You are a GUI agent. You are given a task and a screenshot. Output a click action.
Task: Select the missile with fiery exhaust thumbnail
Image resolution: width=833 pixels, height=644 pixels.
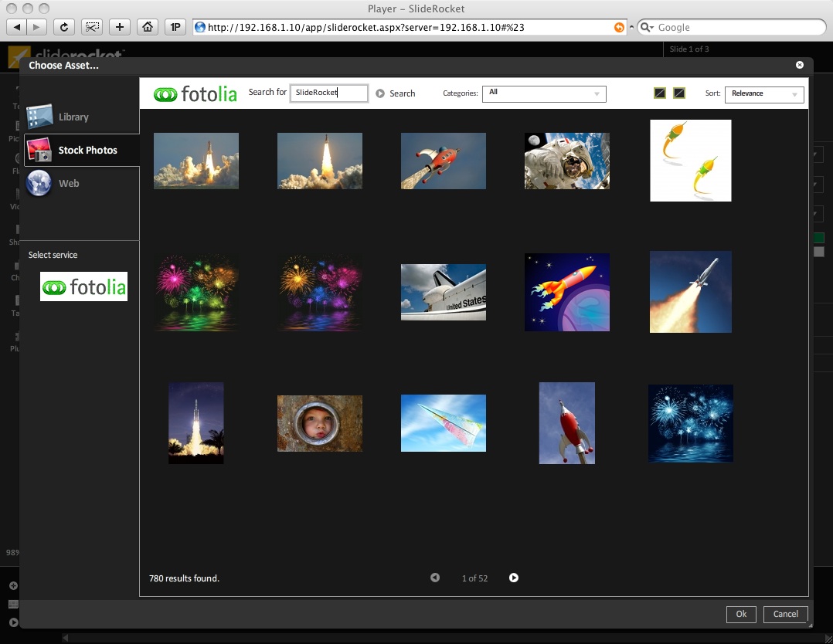point(691,292)
